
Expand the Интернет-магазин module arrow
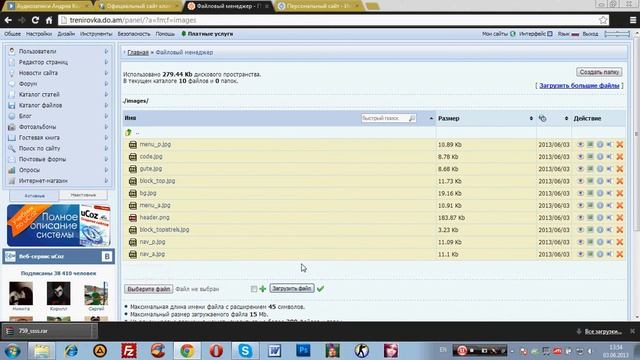pyautogui.click(x=106, y=181)
